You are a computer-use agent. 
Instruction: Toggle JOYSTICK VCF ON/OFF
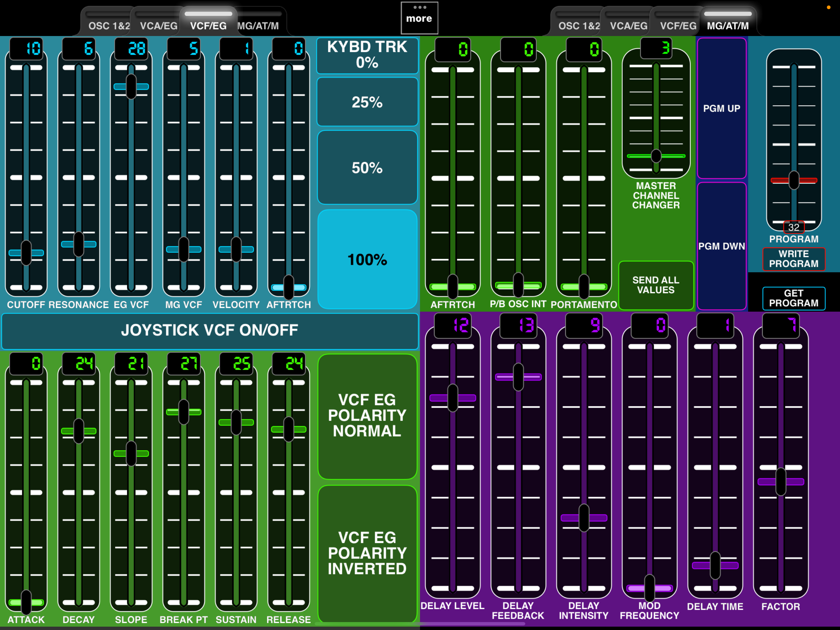(x=210, y=331)
